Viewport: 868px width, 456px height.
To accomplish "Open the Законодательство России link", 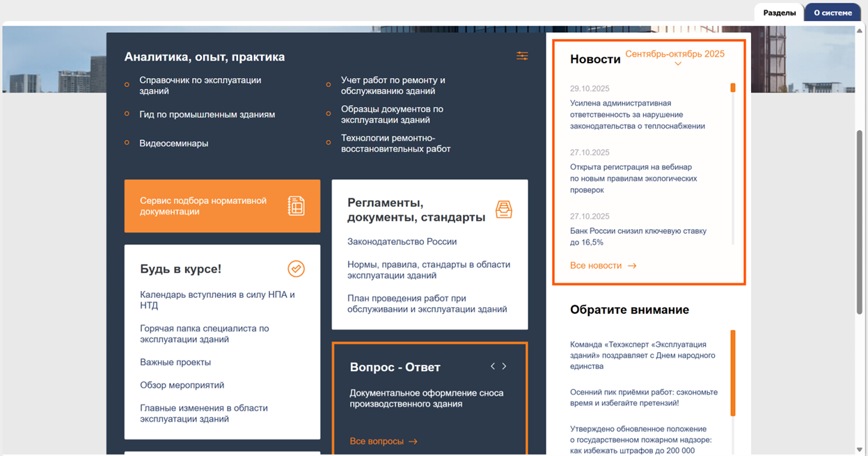I will point(402,242).
